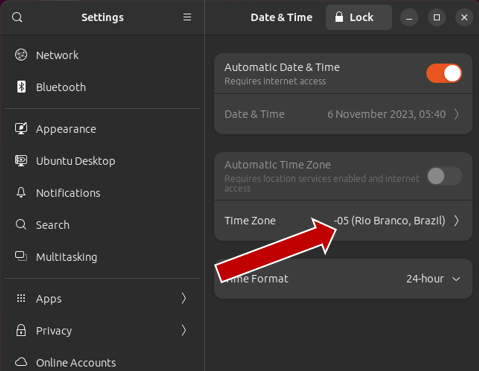This screenshot has height=371, width=479.
Task: Click the Bluetooth icon in sidebar
Action: click(x=21, y=87)
